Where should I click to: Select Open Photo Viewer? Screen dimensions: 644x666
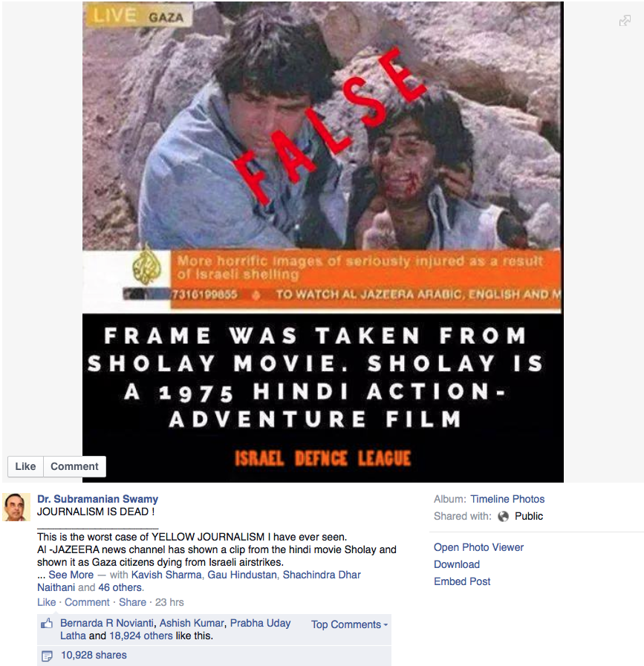point(478,547)
